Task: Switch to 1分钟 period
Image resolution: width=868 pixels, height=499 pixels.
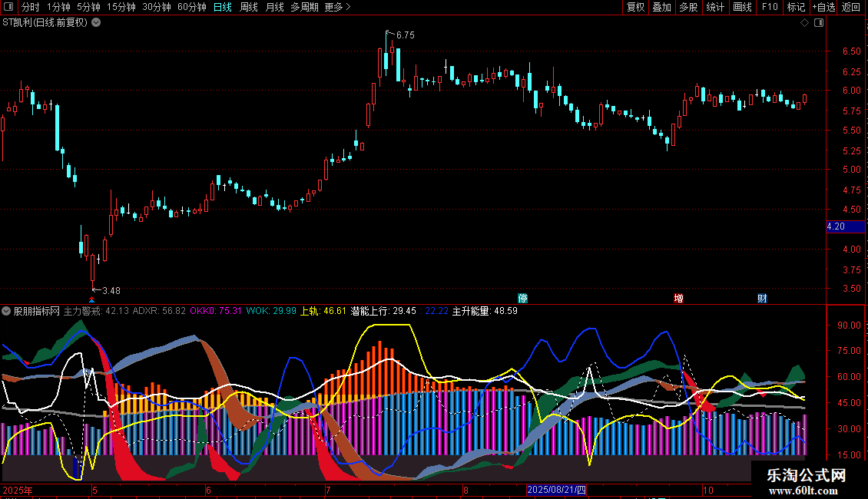Action: coord(58,7)
